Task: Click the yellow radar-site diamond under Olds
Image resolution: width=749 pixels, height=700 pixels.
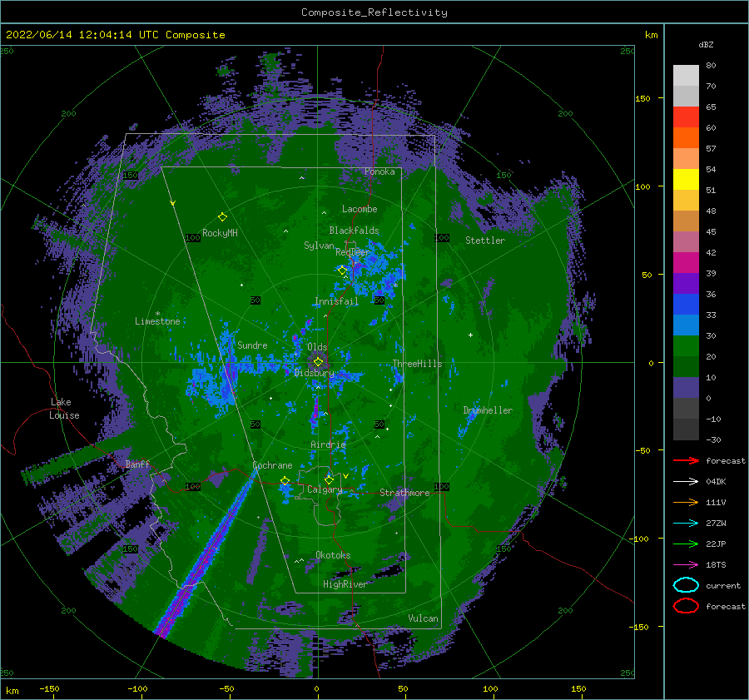Action: point(318,362)
